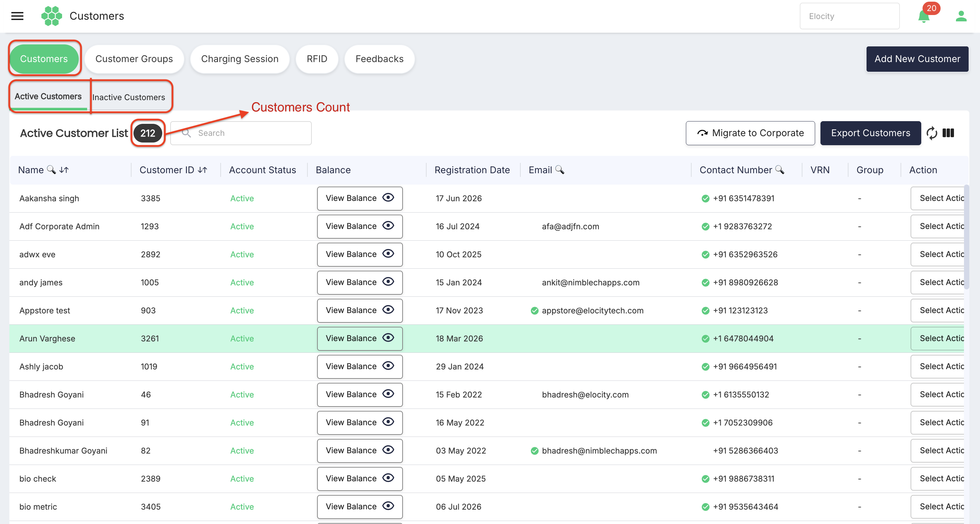Show balance for Bhadreshkumar Goyani
Screen dimensions: 980x524
[x=359, y=451]
